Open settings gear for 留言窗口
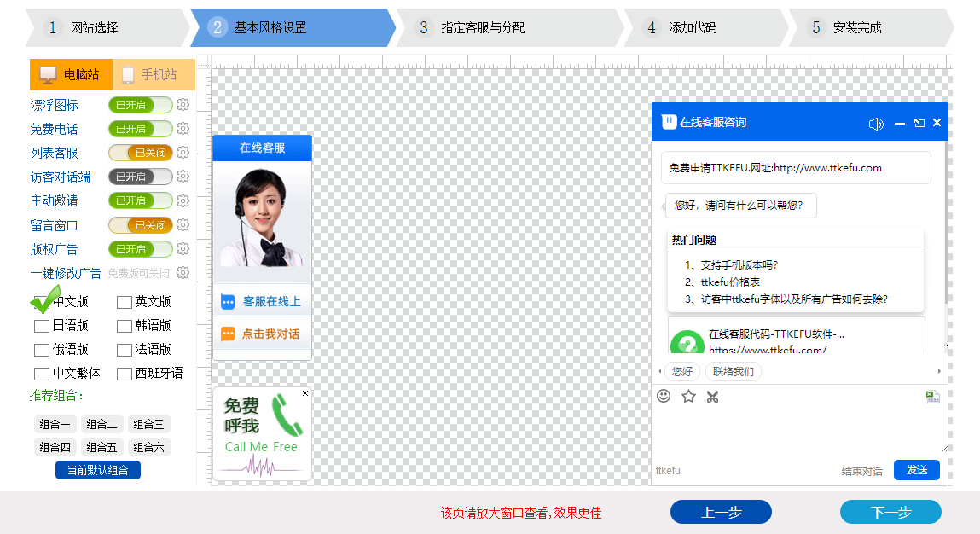 (x=183, y=224)
